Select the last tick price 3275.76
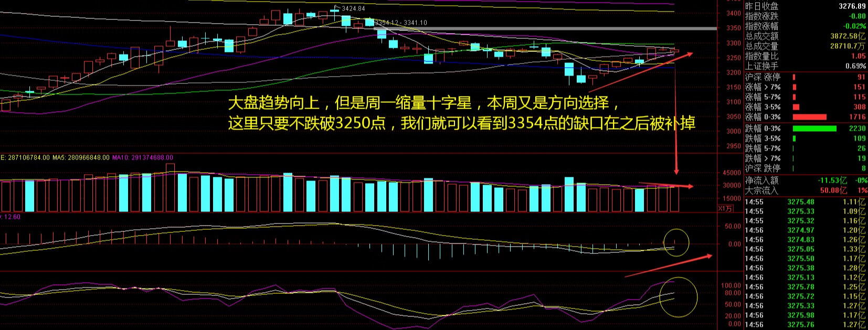The height and width of the screenshot is (330, 868). coord(801,325)
